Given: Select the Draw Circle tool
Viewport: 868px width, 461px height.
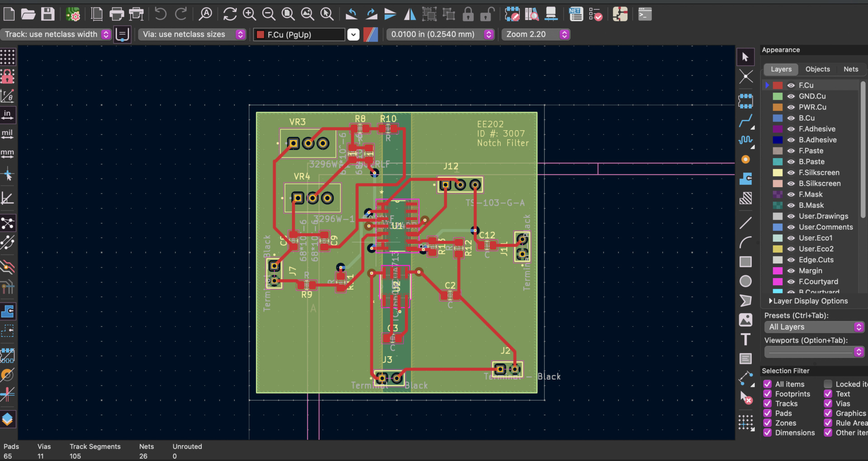Looking at the screenshot, I should pyautogui.click(x=745, y=281).
